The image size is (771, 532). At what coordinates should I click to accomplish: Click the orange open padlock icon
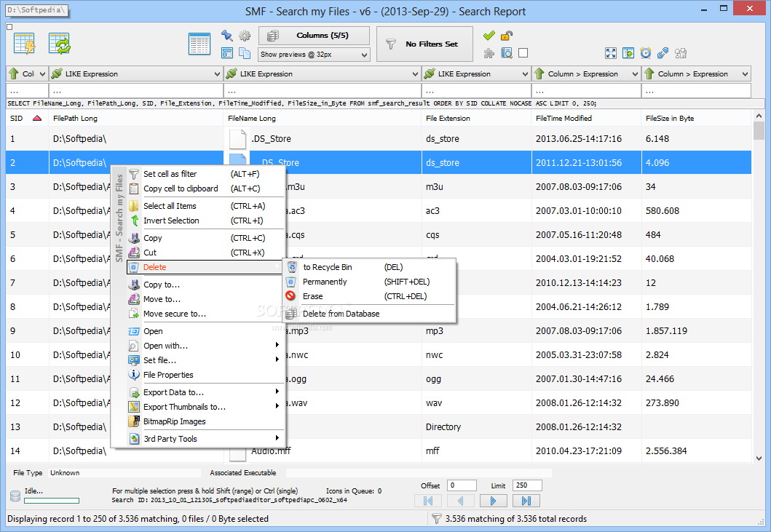click(507, 36)
